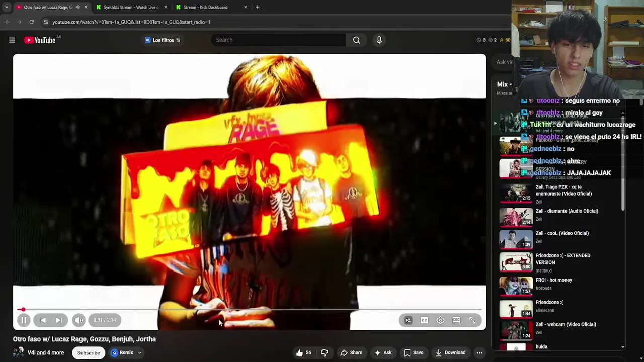Click the address bar URL
The image size is (644, 362).
click(x=131, y=22)
